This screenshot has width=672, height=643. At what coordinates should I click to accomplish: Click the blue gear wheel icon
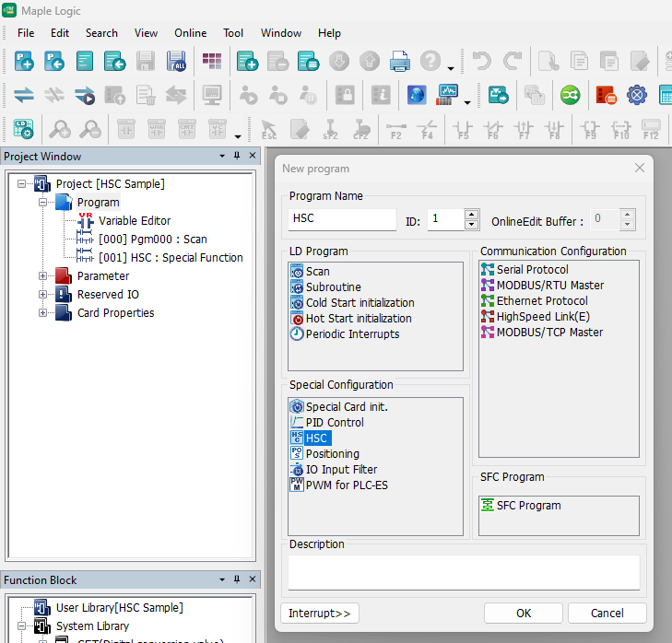click(x=637, y=95)
